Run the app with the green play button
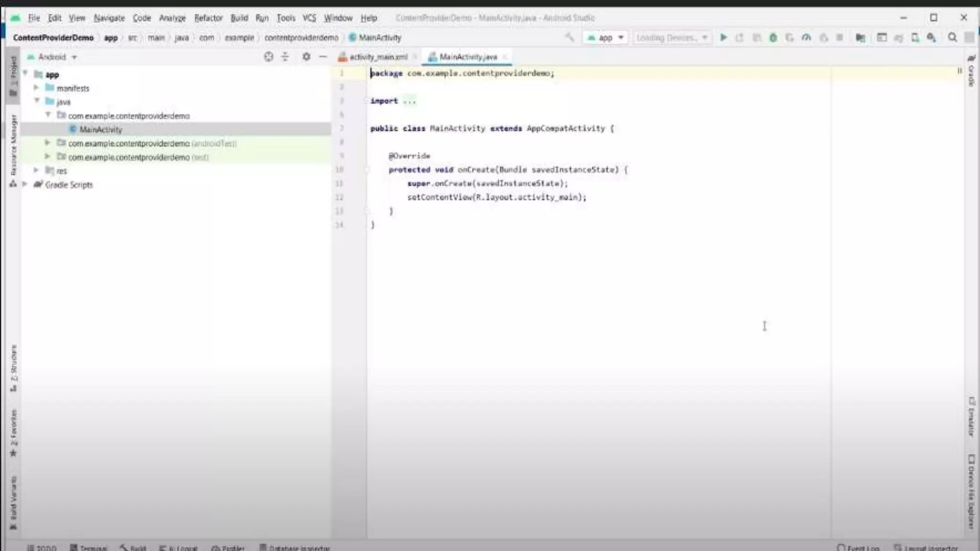Screen dimensions: 980x551 [723, 37]
